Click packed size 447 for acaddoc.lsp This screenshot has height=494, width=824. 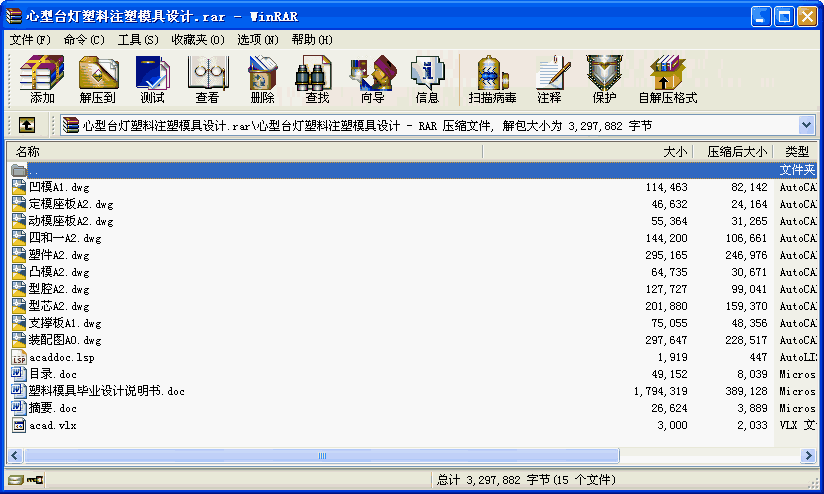click(758, 357)
